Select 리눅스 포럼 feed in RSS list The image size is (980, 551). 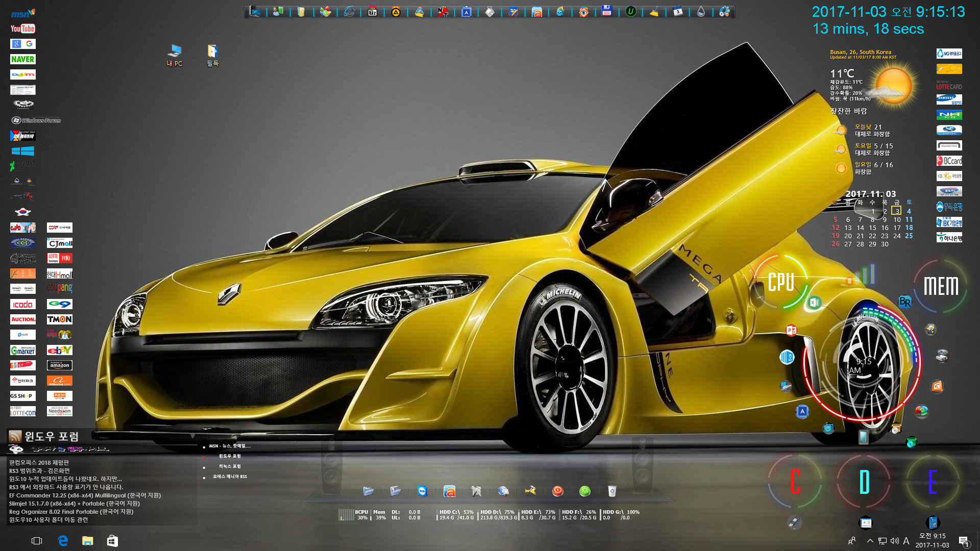coord(230,466)
